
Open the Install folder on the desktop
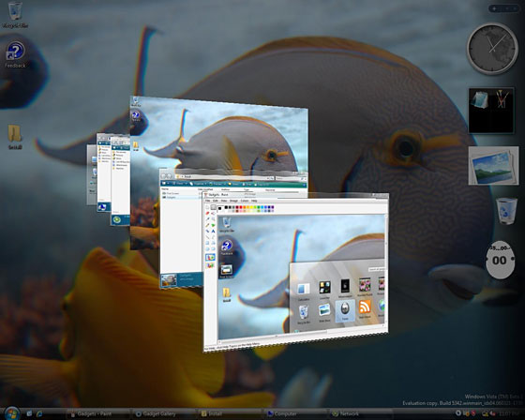click(x=15, y=137)
